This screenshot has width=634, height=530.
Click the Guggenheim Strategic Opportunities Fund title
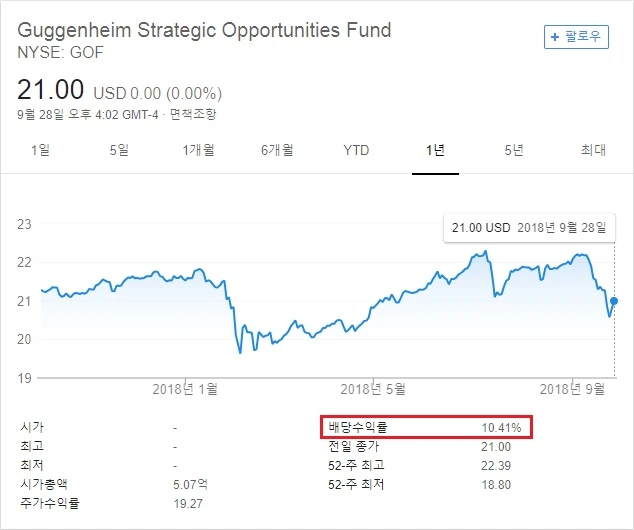point(204,28)
